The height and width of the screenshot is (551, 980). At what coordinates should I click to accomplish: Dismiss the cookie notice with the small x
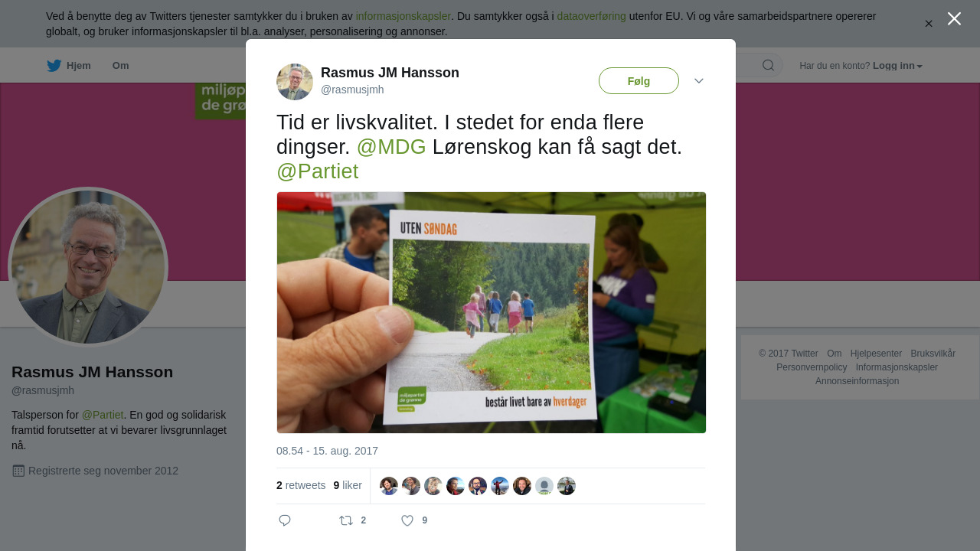coord(929,24)
